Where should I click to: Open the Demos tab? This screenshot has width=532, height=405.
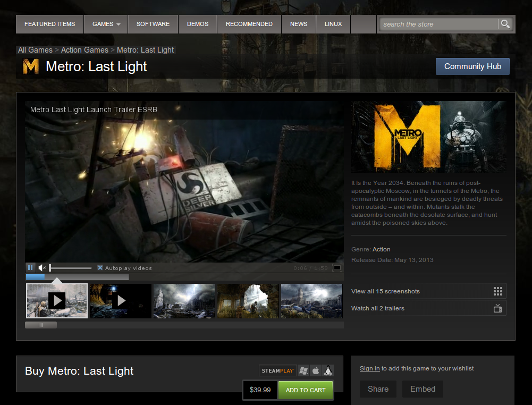point(198,24)
